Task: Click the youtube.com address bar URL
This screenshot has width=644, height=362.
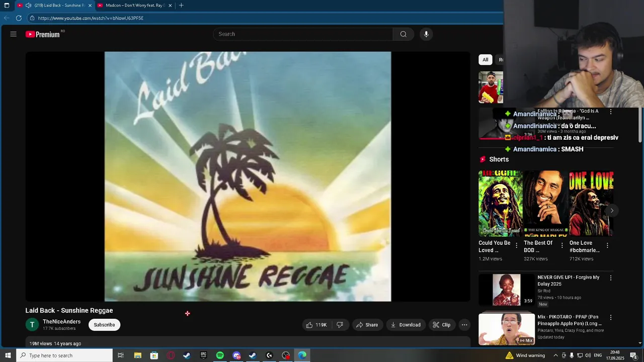Action: [x=91, y=18]
